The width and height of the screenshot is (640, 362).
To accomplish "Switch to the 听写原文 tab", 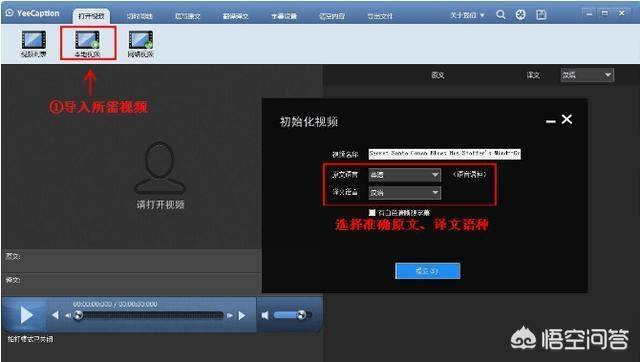I will [188, 16].
